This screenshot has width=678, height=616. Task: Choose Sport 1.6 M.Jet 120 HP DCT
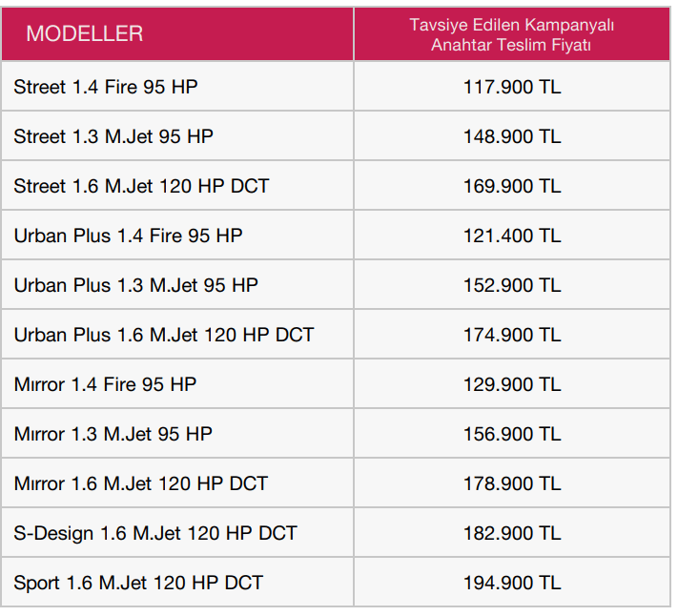[138, 583]
